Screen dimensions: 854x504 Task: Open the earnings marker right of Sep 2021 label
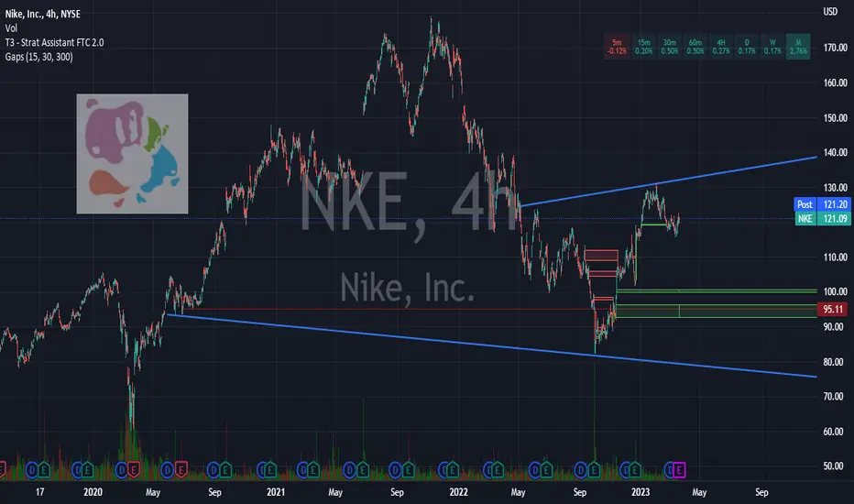pyautogui.click(x=408, y=469)
